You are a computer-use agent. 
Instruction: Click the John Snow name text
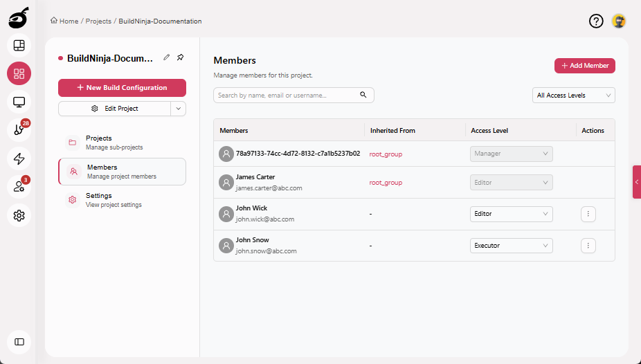(x=252, y=240)
